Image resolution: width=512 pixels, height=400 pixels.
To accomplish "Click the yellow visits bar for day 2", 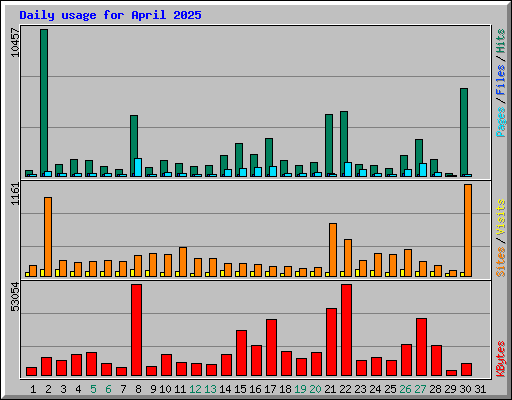I will click(x=42, y=273).
